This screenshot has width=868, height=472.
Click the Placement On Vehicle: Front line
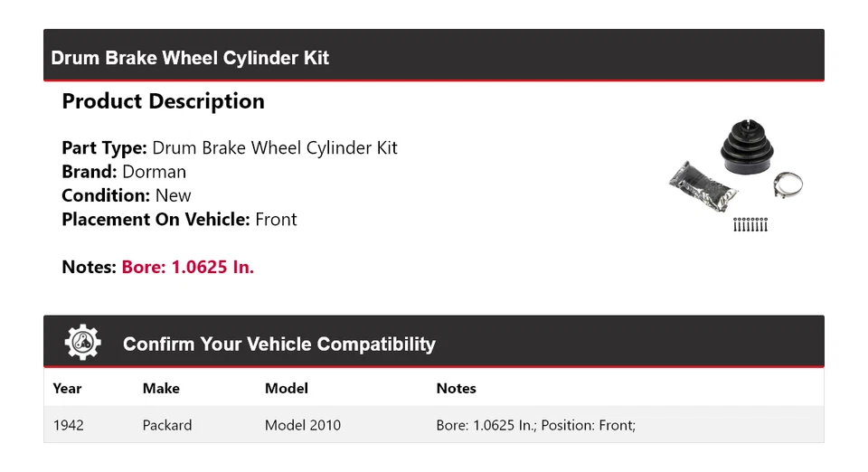tap(179, 219)
